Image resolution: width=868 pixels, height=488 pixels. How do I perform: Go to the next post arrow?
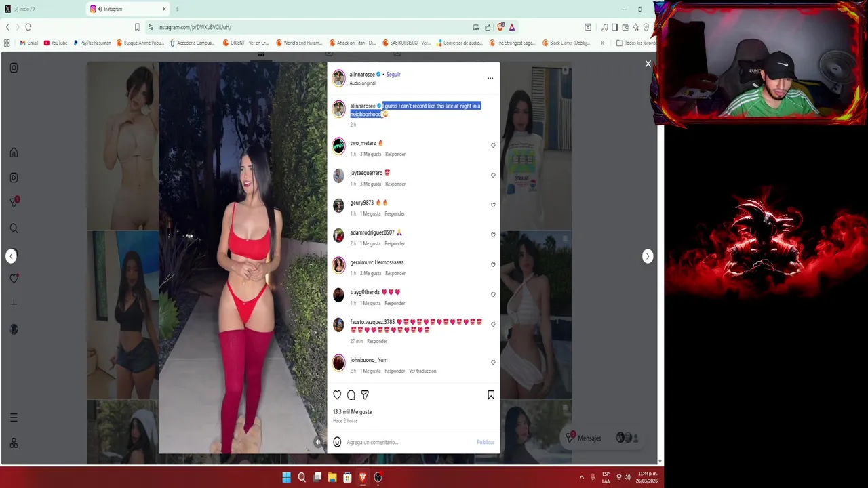[x=648, y=256]
